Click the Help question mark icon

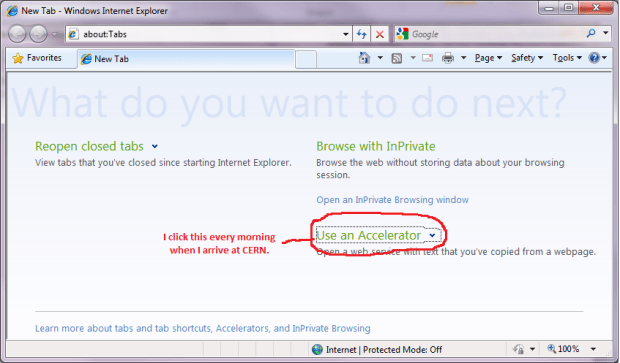594,58
